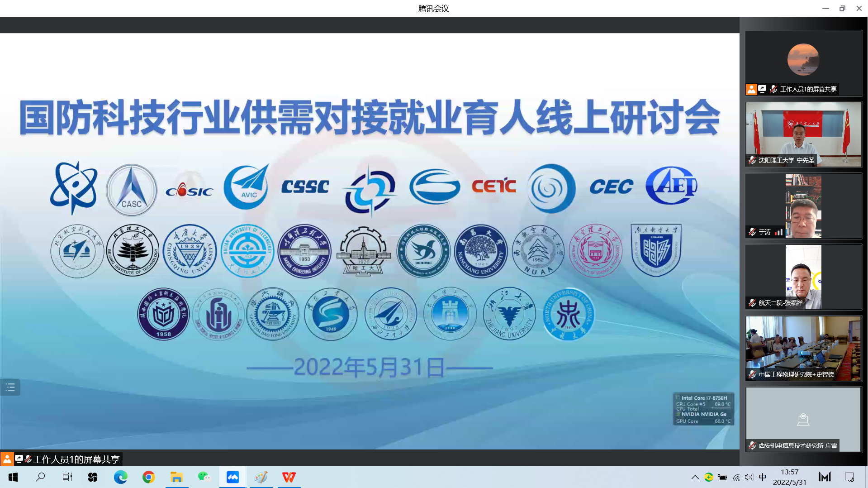Select 西安机电信息技术研究所 庄雷 tile

(803, 419)
